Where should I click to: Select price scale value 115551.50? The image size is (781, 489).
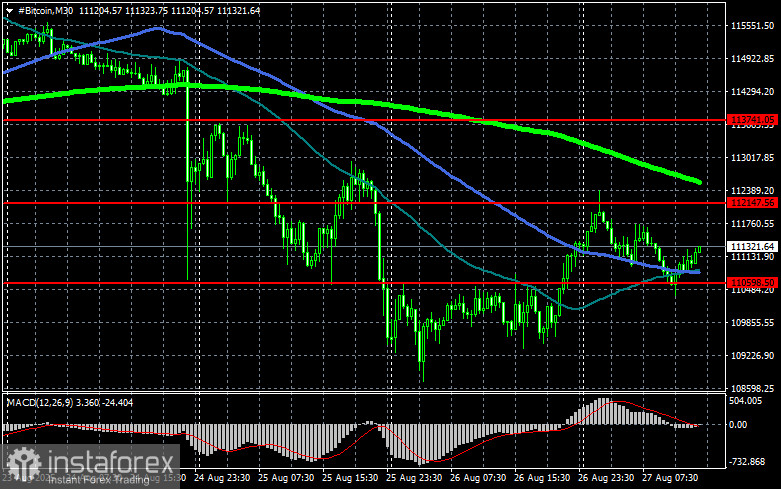coord(752,25)
